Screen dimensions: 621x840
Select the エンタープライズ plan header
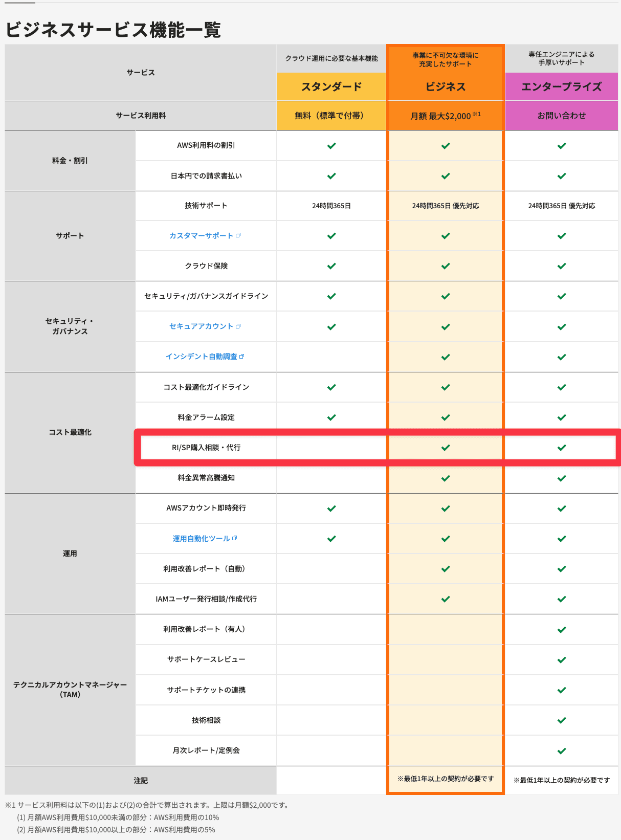(562, 86)
